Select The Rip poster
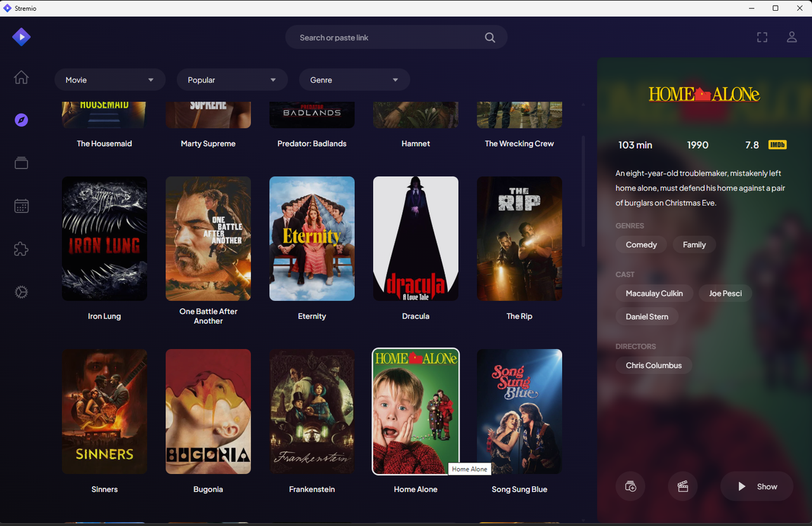This screenshot has height=526, width=812. (x=520, y=239)
